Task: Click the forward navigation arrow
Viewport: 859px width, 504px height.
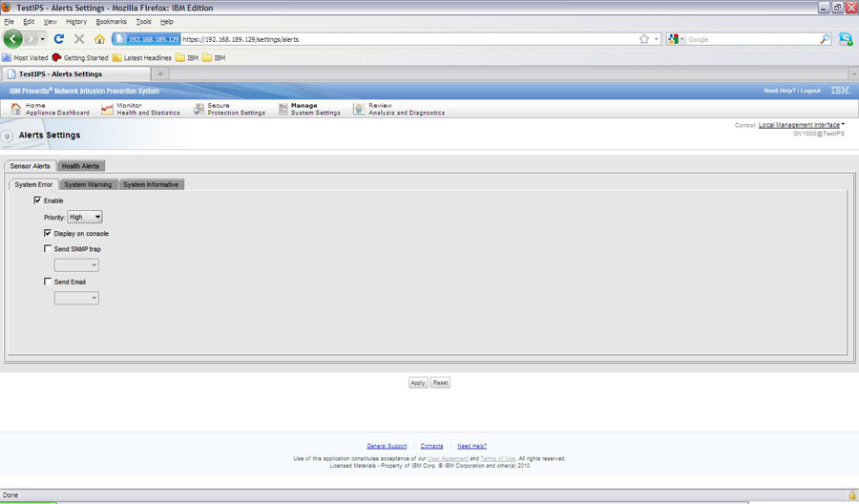Action: [x=31, y=39]
